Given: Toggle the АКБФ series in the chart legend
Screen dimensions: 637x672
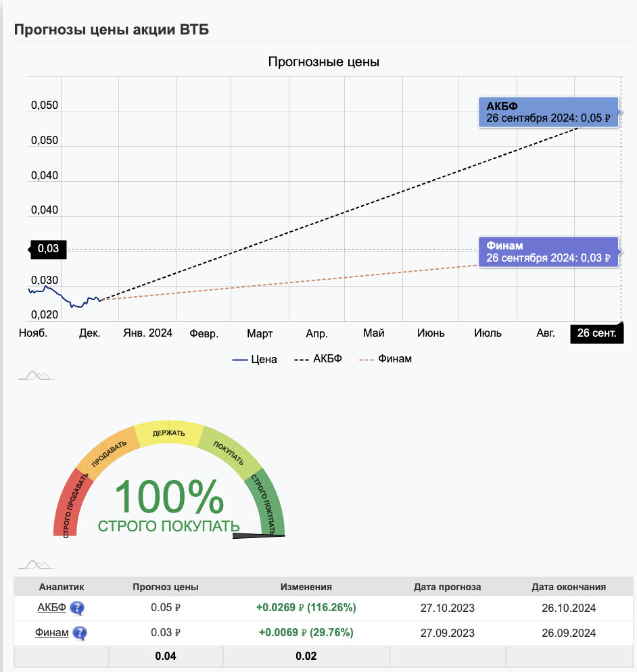Looking at the screenshot, I should point(318,359).
